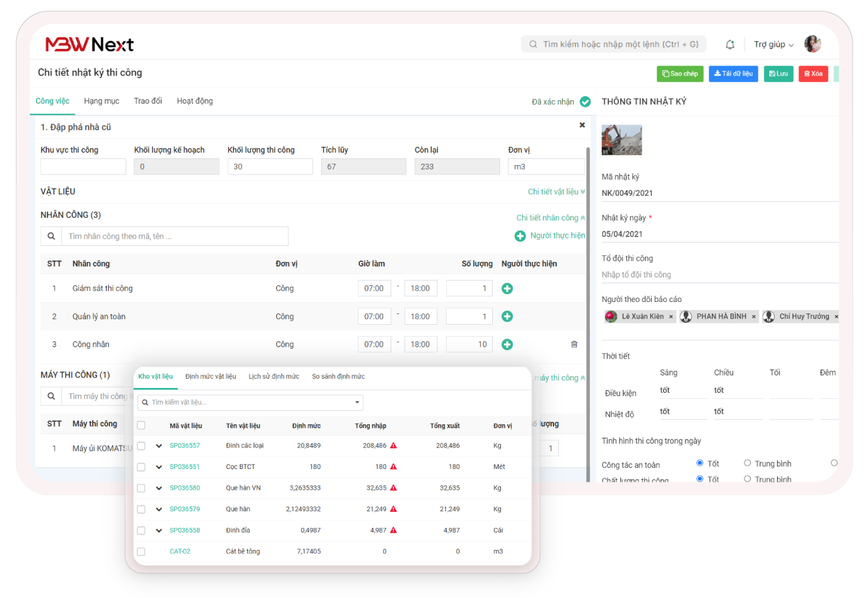Open user profile avatar menu
The image size is (868, 598).
[812, 45]
